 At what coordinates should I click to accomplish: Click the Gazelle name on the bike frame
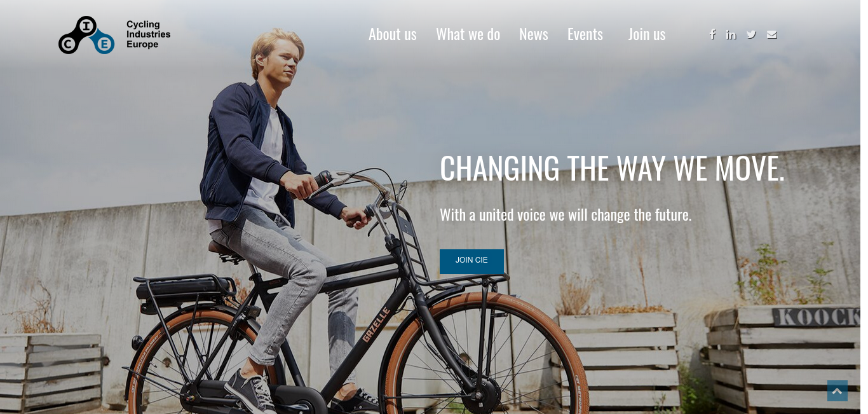(x=376, y=324)
